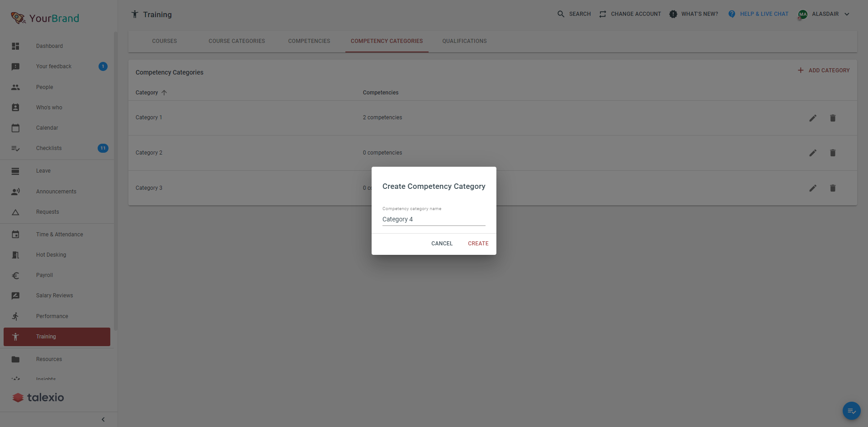
Task: Select the Category 2 row name
Action: (149, 153)
